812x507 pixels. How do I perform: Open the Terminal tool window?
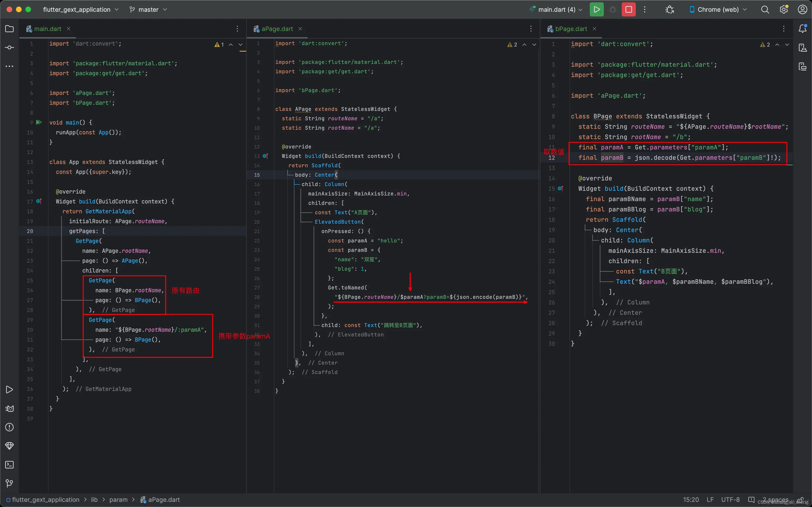pyautogui.click(x=9, y=464)
